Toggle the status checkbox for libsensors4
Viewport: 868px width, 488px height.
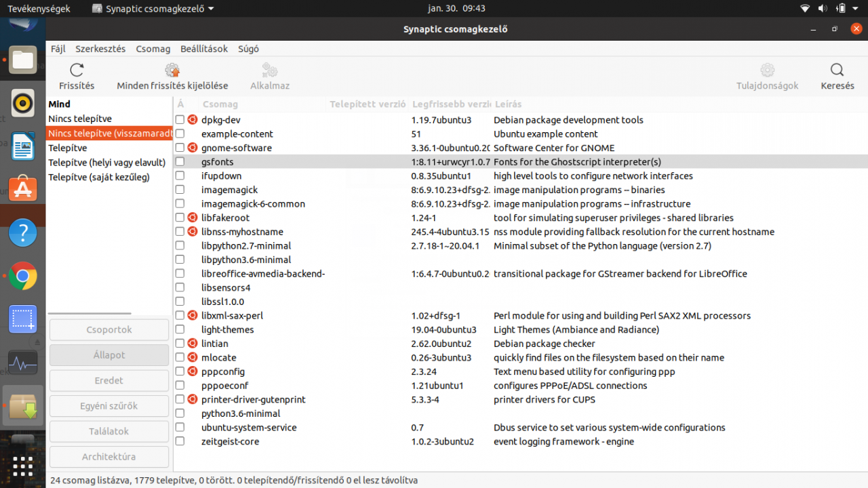180,287
